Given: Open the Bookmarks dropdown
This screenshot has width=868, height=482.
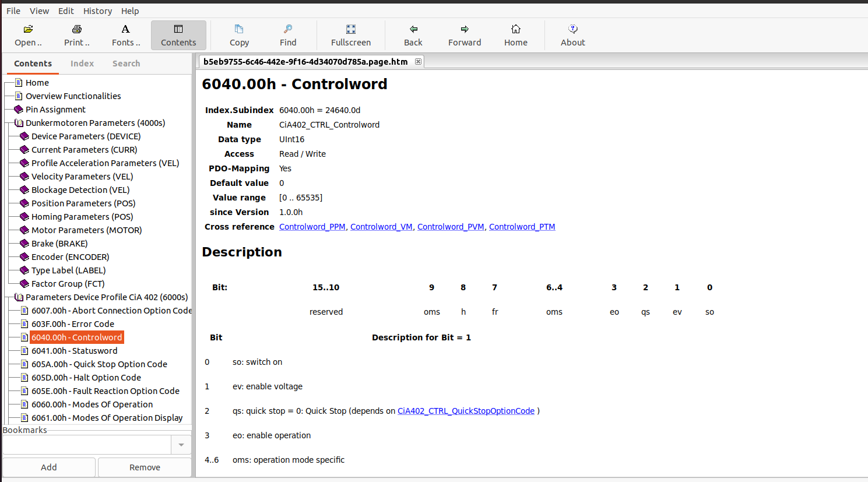Looking at the screenshot, I should [x=181, y=444].
